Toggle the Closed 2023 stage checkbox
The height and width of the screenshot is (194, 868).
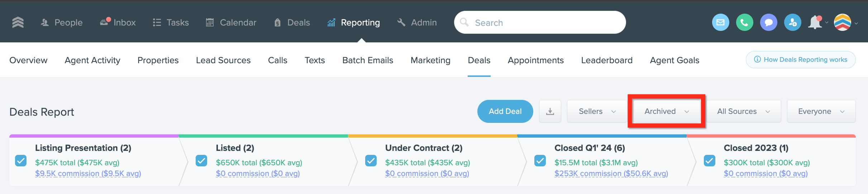[710, 161]
